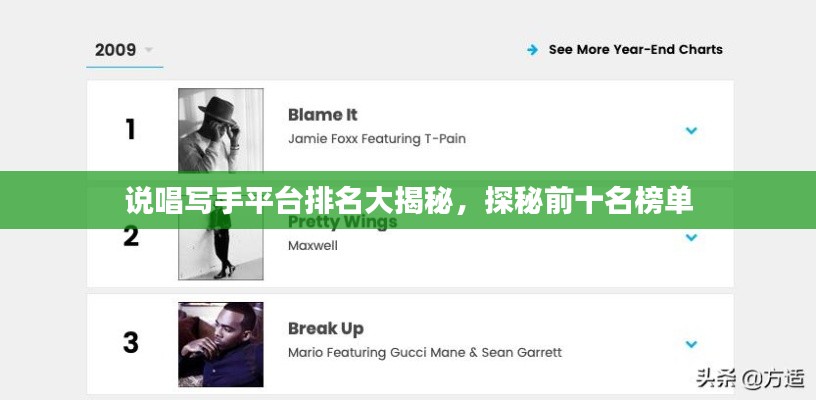Click the rank number 2
The height and width of the screenshot is (400, 816).
pyautogui.click(x=130, y=238)
